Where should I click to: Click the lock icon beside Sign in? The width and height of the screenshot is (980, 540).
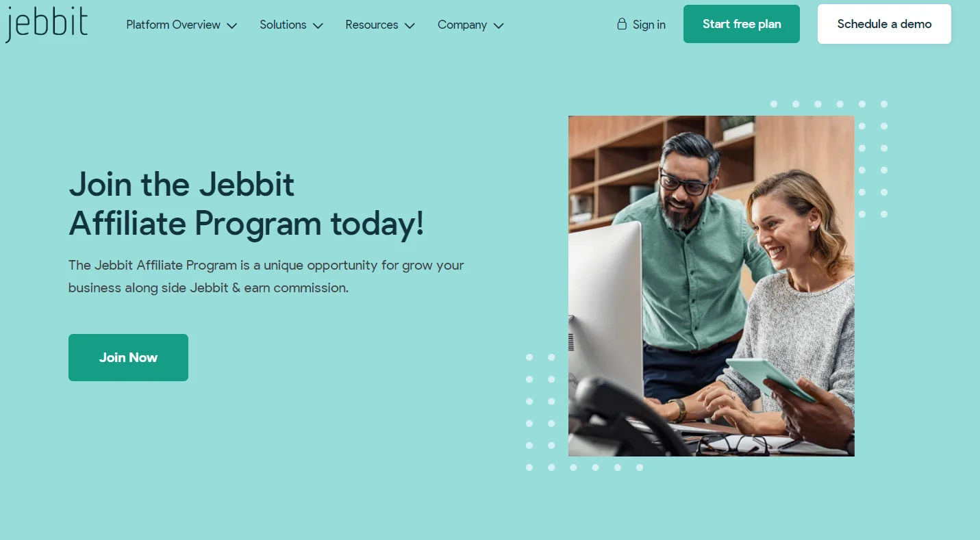[x=622, y=24]
